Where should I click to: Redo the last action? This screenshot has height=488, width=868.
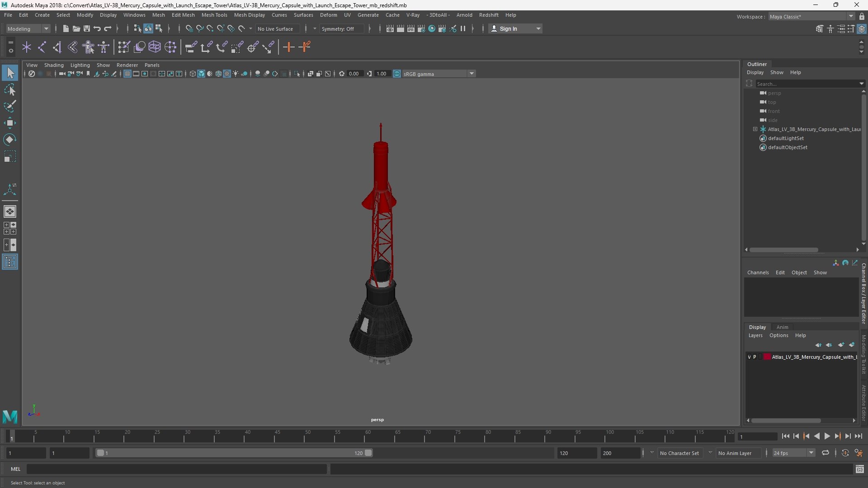point(107,28)
